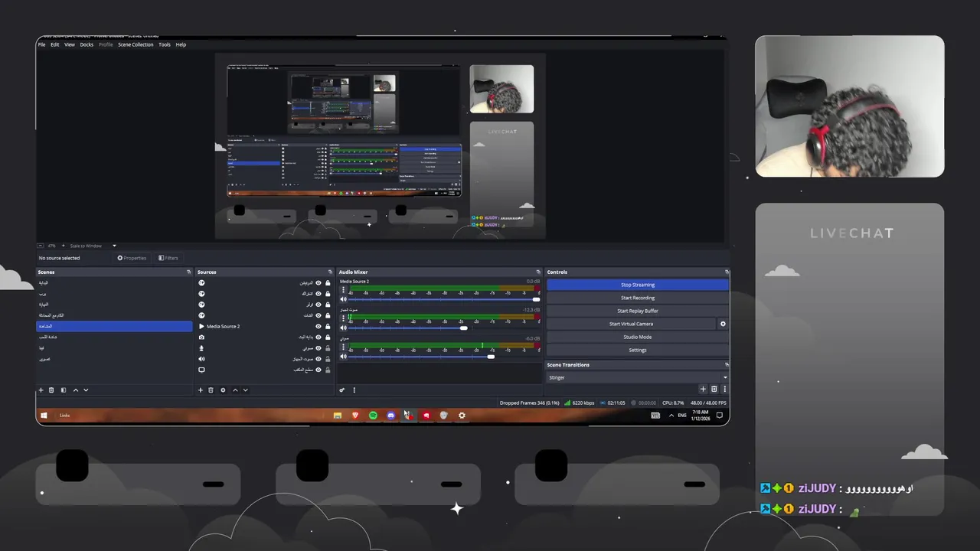
Task: Toggle lock on display capture source
Action: pyautogui.click(x=328, y=370)
